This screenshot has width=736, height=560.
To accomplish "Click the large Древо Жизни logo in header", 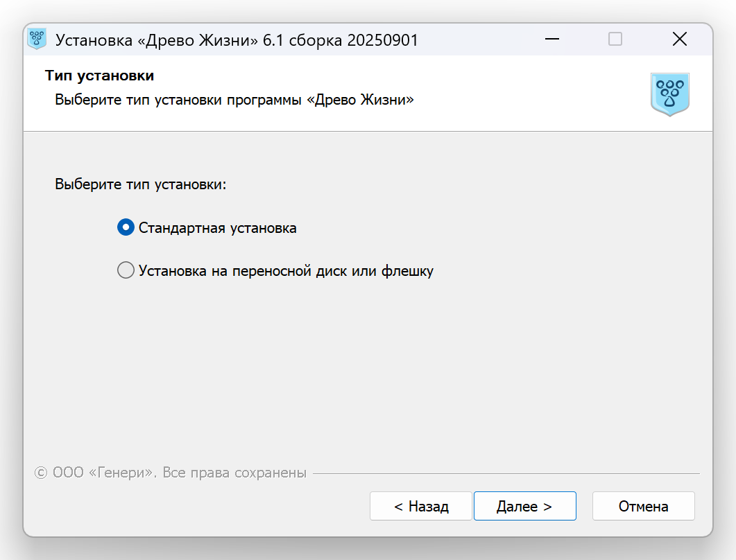I will point(670,94).
